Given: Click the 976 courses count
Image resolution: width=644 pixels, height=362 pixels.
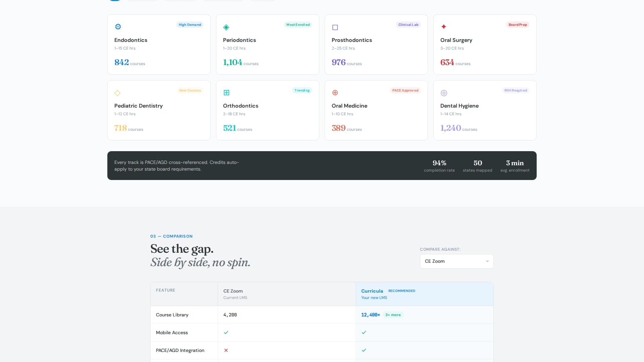Looking at the screenshot, I should pyautogui.click(x=347, y=62).
